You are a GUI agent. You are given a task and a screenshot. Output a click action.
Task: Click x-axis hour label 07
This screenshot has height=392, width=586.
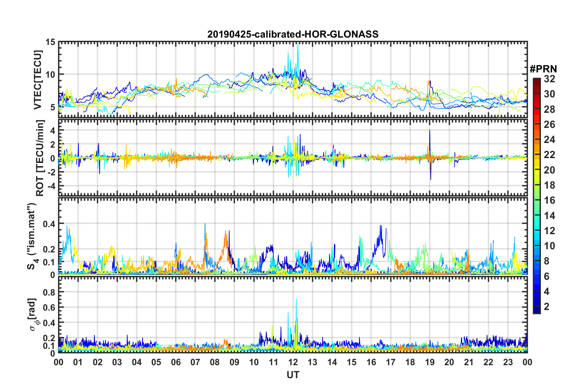click(195, 362)
